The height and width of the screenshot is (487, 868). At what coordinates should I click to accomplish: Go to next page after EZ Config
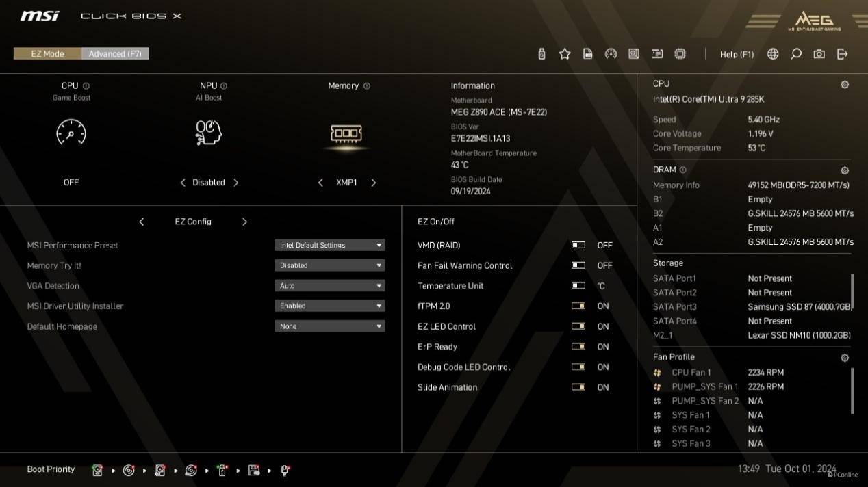click(x=244, y=222)
